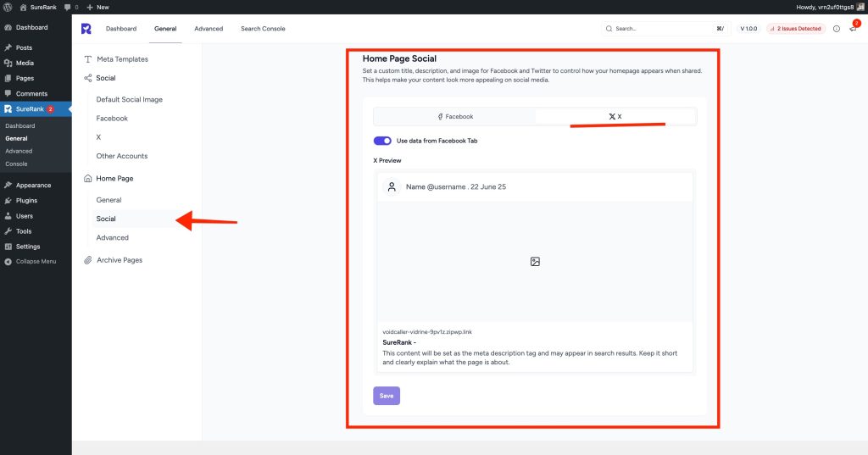Click the SureRank - preview title
The width and height of the screenshot is (868, 455).
tap(399, 342)
